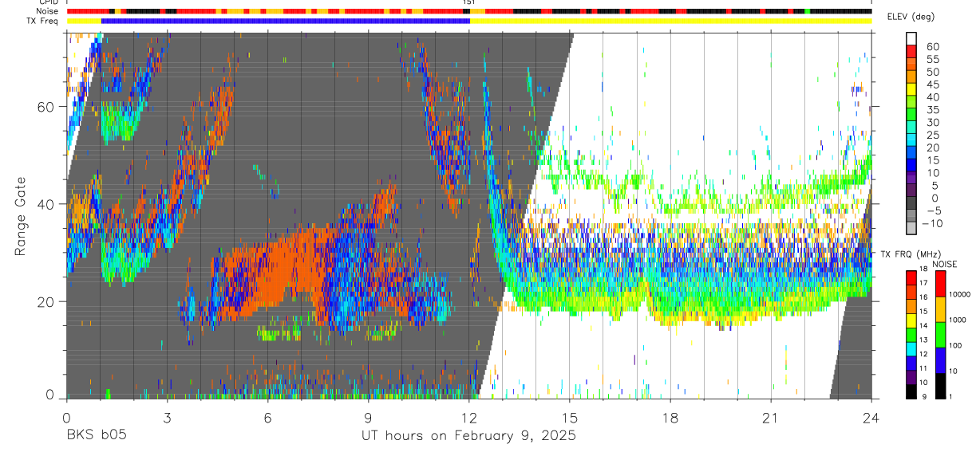Click x-axis tick label "9"
This screenshot has height=452, width=980.
368,419
